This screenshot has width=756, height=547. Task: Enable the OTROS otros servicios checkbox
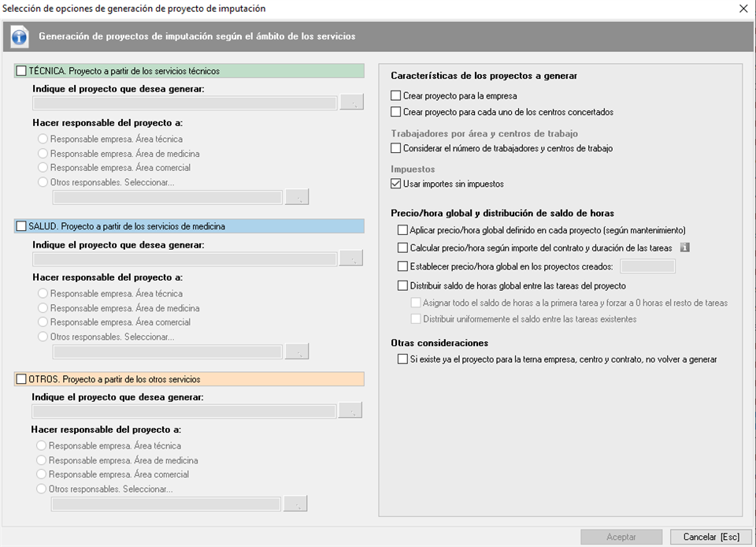22,379
